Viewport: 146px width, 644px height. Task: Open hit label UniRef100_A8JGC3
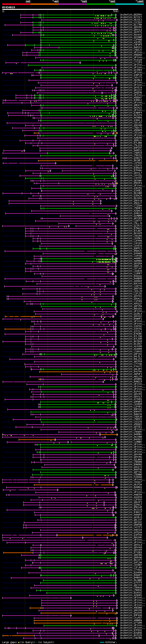[x=131, y=20]
